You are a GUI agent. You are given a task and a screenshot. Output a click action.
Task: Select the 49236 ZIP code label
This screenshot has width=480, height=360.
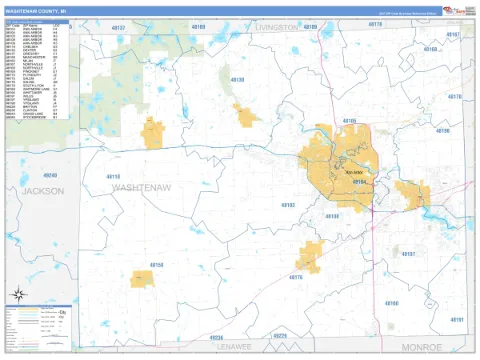(x=216, y=338)
